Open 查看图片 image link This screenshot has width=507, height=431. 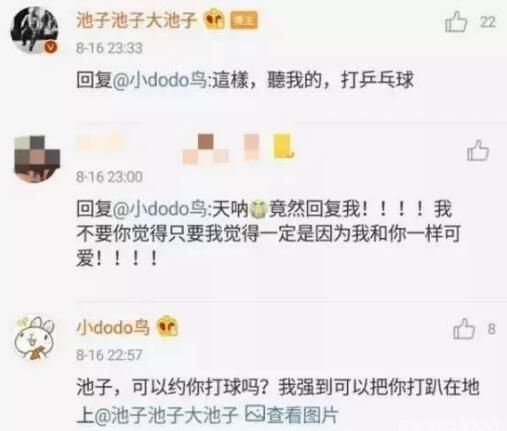pyautogui.click(x=302, y=415)
